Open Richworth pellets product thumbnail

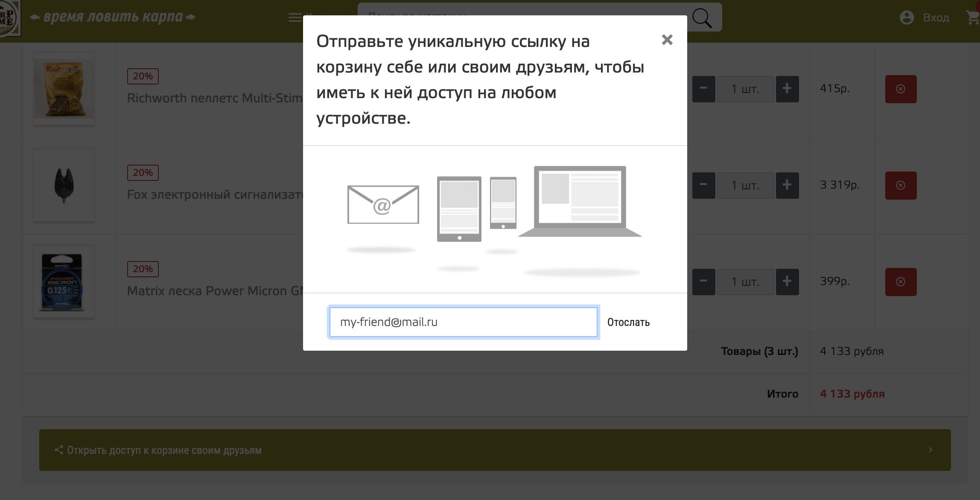[x=64, y=89]
